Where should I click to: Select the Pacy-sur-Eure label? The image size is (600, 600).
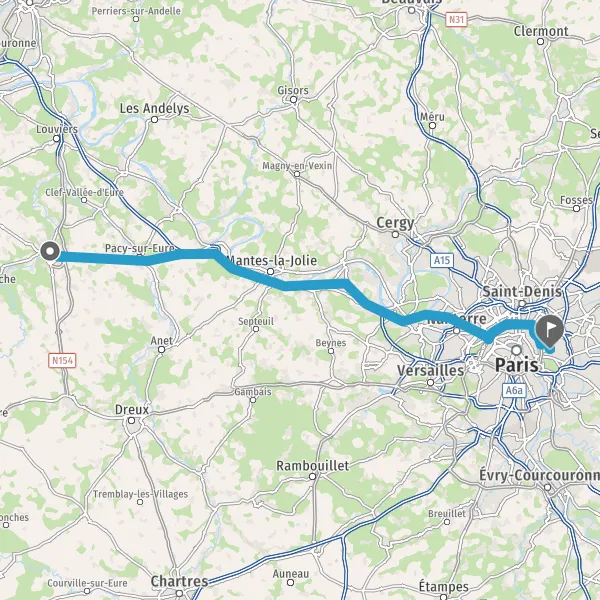tap(139, 248)
